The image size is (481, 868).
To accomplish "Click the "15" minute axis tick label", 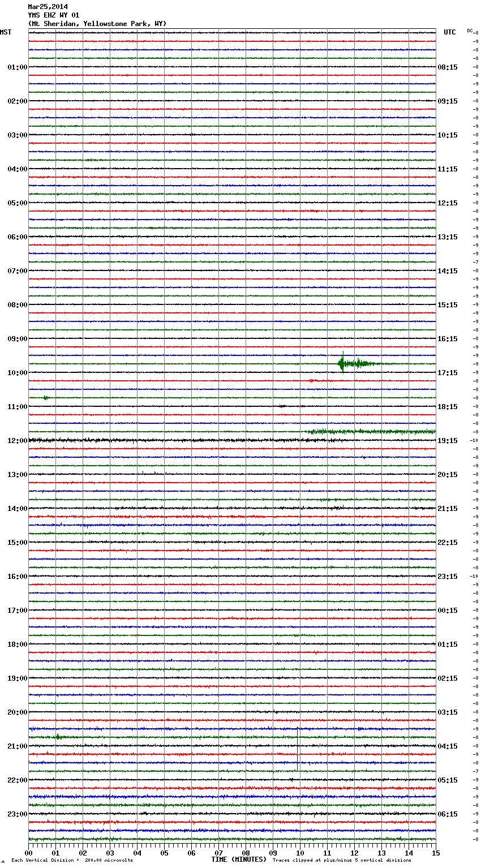I will coord(436,853).
